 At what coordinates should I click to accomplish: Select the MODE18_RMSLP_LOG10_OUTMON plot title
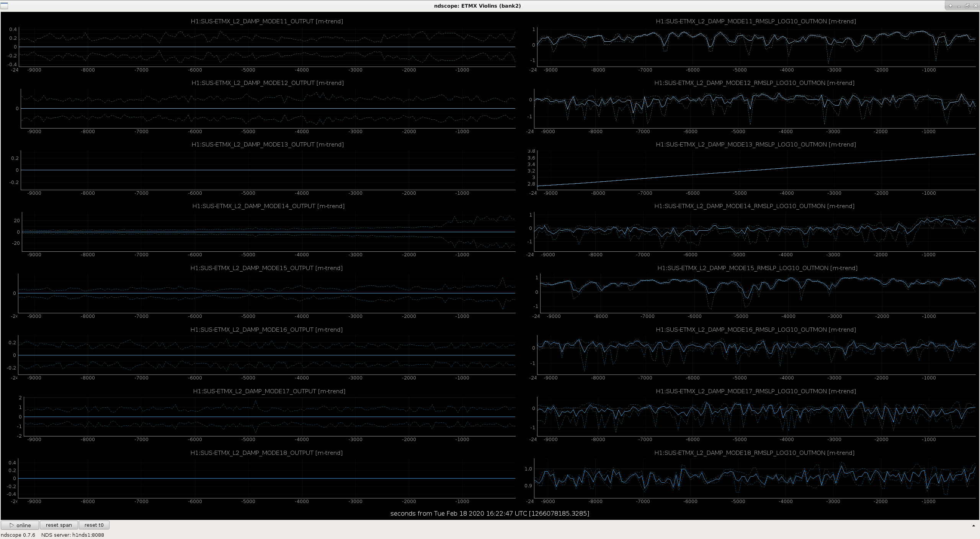[x=754, y=453]
